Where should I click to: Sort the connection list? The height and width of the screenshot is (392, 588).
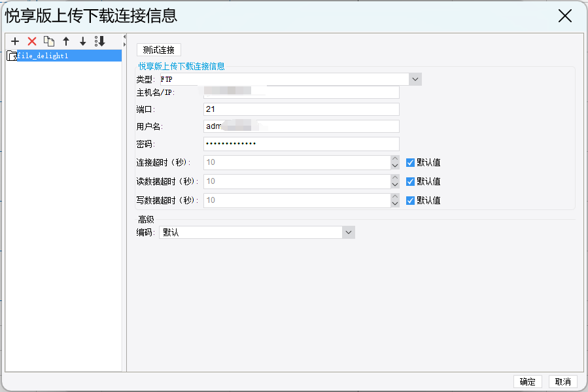coord(100,41)
